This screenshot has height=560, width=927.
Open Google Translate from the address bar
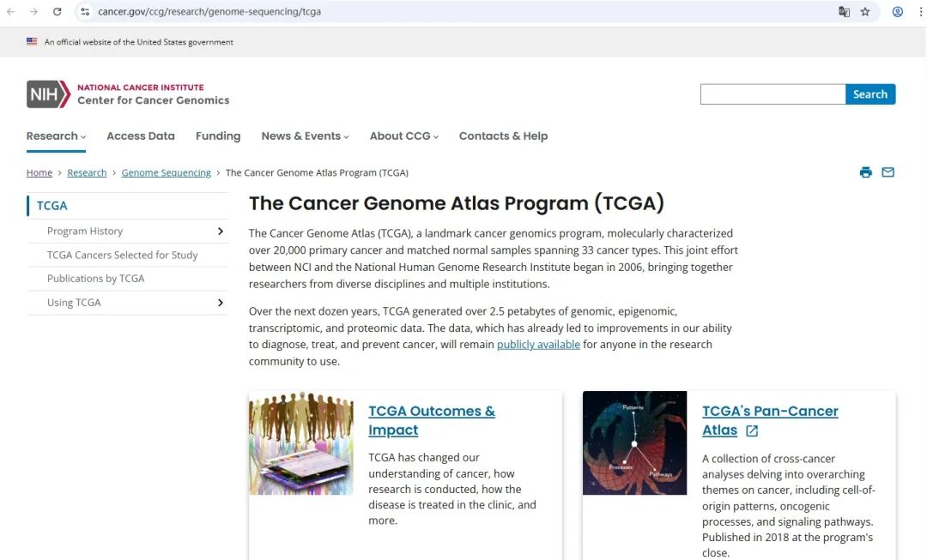[x=844, y=11]
